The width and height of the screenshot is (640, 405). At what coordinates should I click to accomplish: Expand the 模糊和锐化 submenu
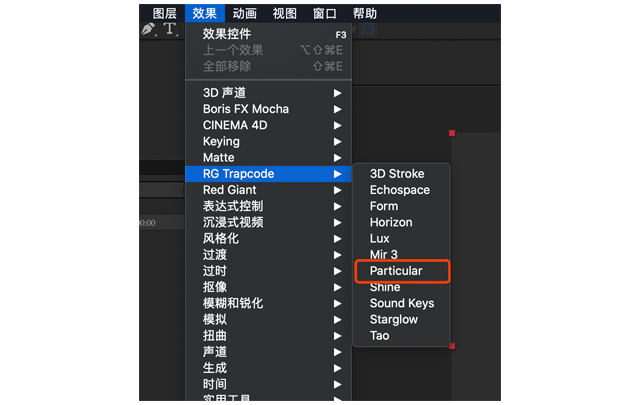point(268,303)
